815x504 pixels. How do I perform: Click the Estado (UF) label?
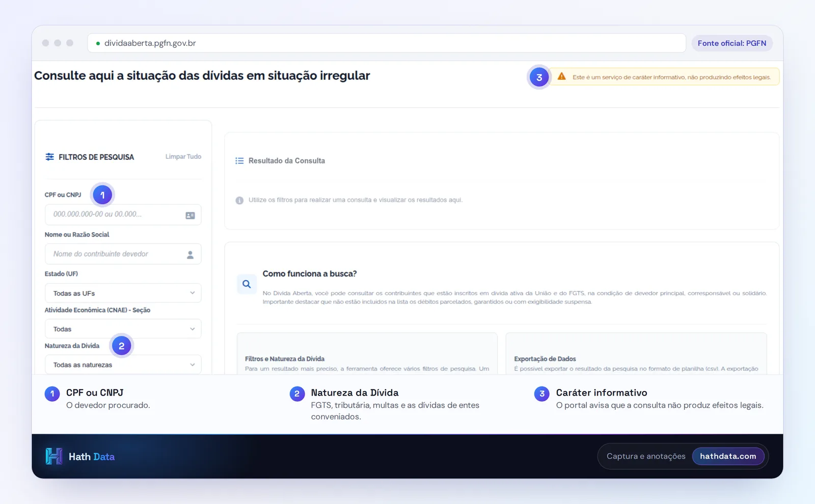click(61, 274)
